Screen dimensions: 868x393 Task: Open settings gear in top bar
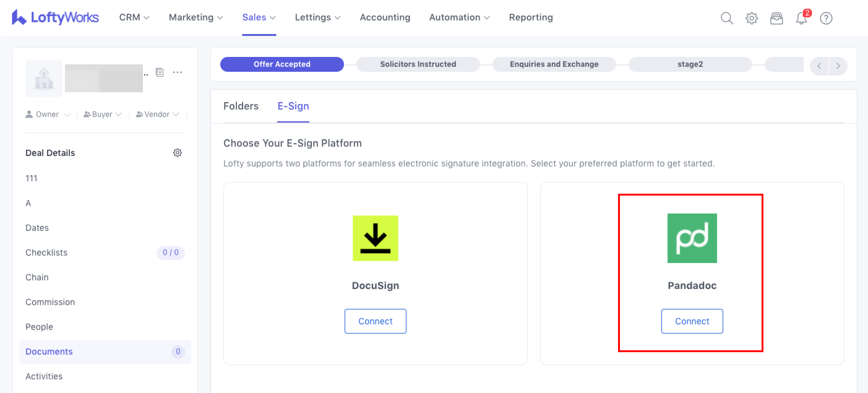[751, 18]
